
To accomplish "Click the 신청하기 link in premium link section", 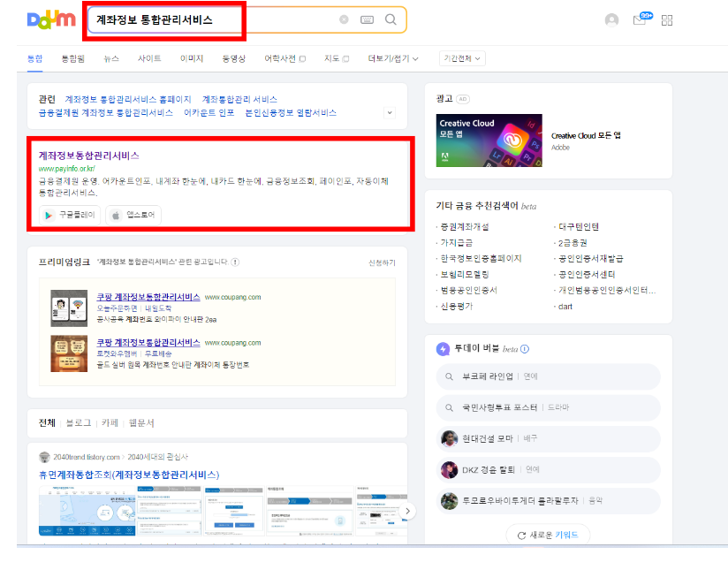I will 382,263.
